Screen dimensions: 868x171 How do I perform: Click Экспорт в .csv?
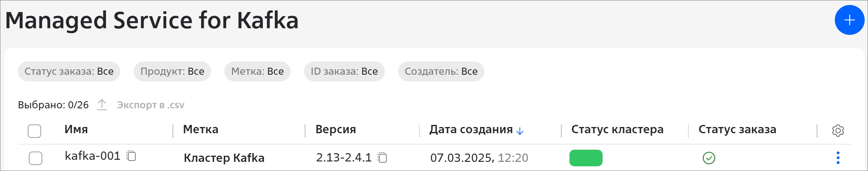[x=150, y=105]
